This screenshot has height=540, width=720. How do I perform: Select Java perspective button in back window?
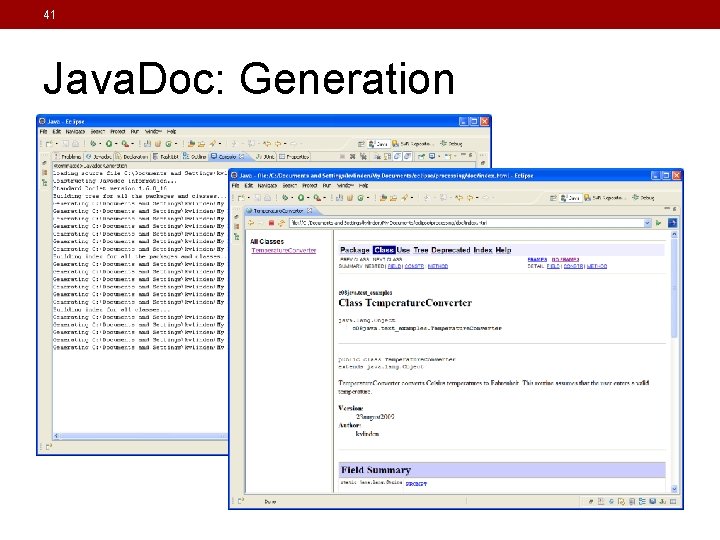tap(378, 144)
